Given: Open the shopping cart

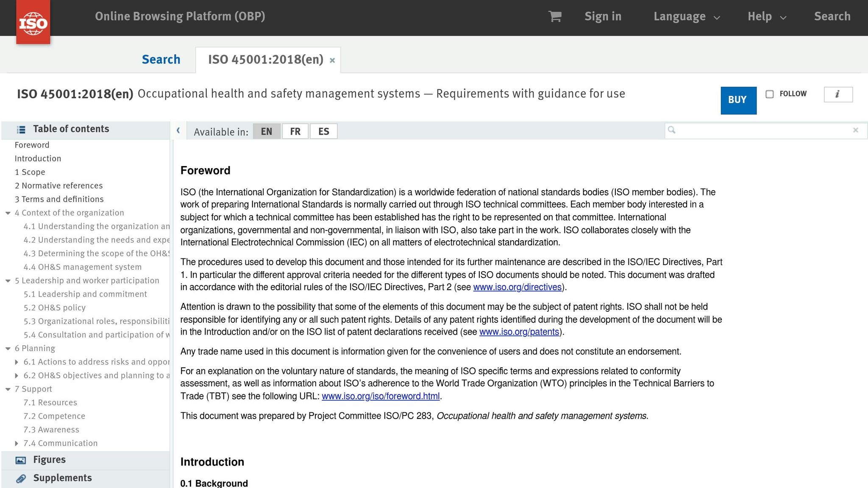Looking at the screenshot, I should coord(555,17).
